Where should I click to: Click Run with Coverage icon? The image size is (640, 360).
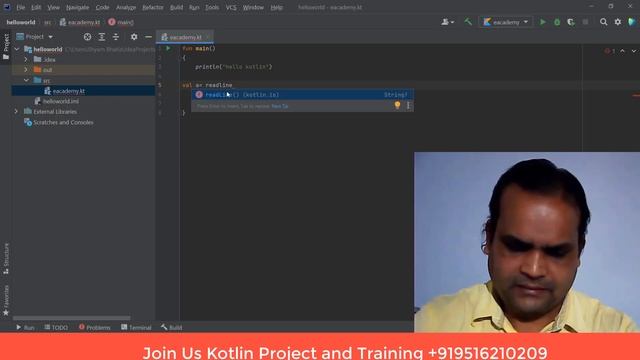coord(571,22)
